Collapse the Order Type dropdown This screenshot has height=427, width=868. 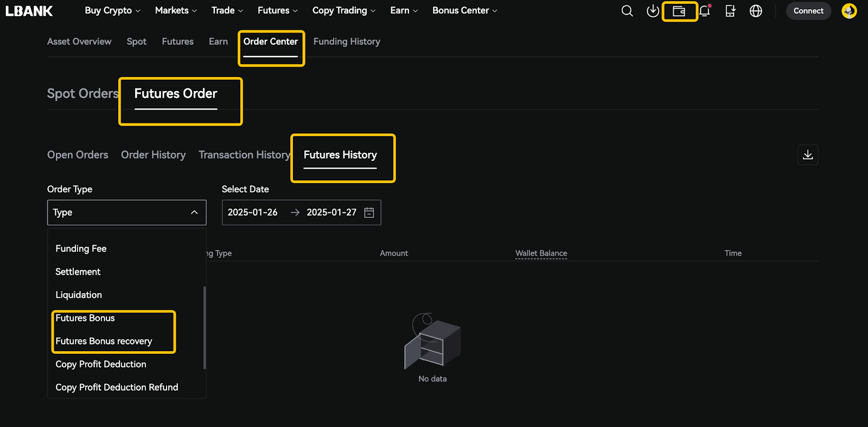pyautogui.click(x=194, y=212)
